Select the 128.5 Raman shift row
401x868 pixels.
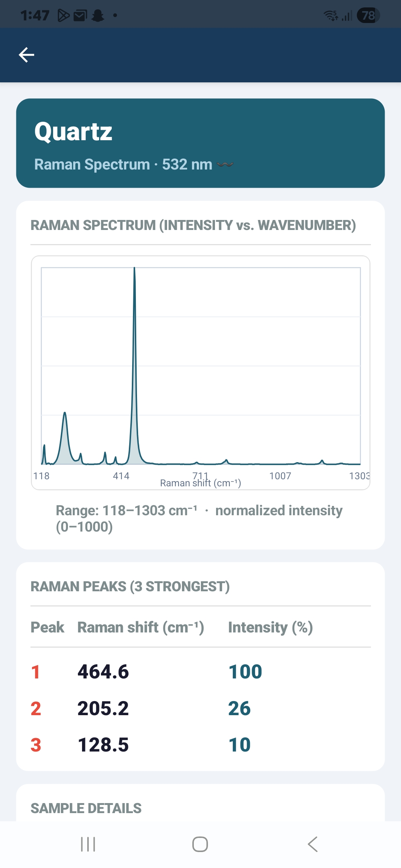[200, 744]
